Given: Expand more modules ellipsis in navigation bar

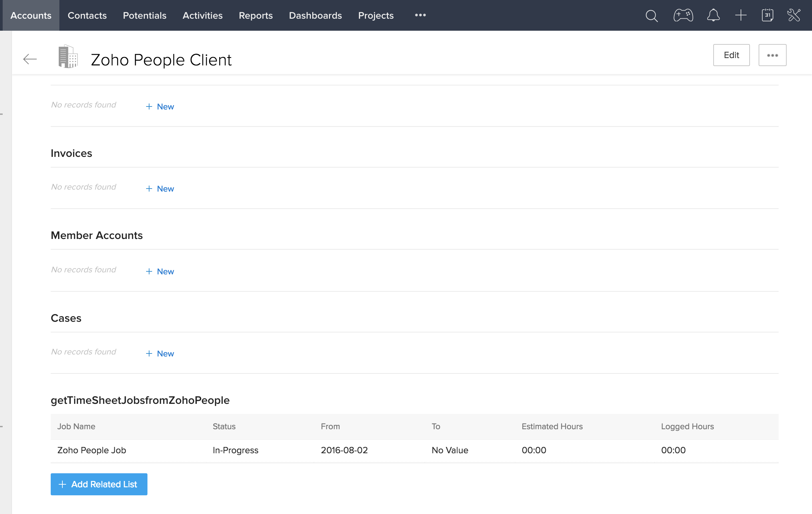Looking at the screenshot, I should (420, 15).
